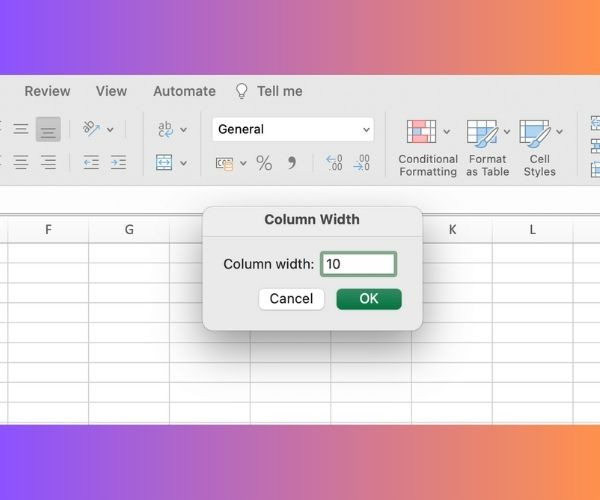This screenshot has height=500, width=600.
Task: Switch to the Automate ribbon tab
Action: 184,91
